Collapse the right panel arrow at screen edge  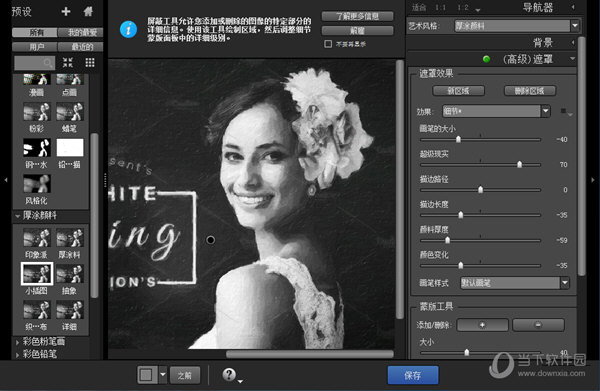coord(593,179)
